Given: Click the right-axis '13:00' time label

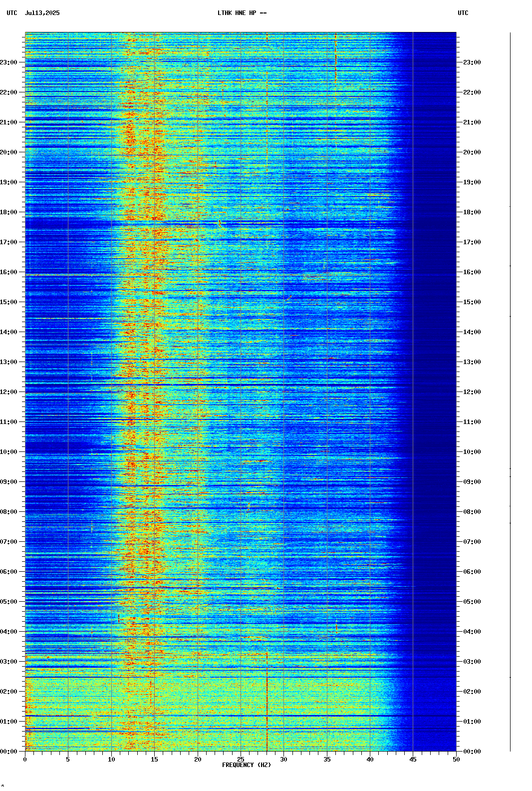Looking at the screenshot, I should pos(472,362).
